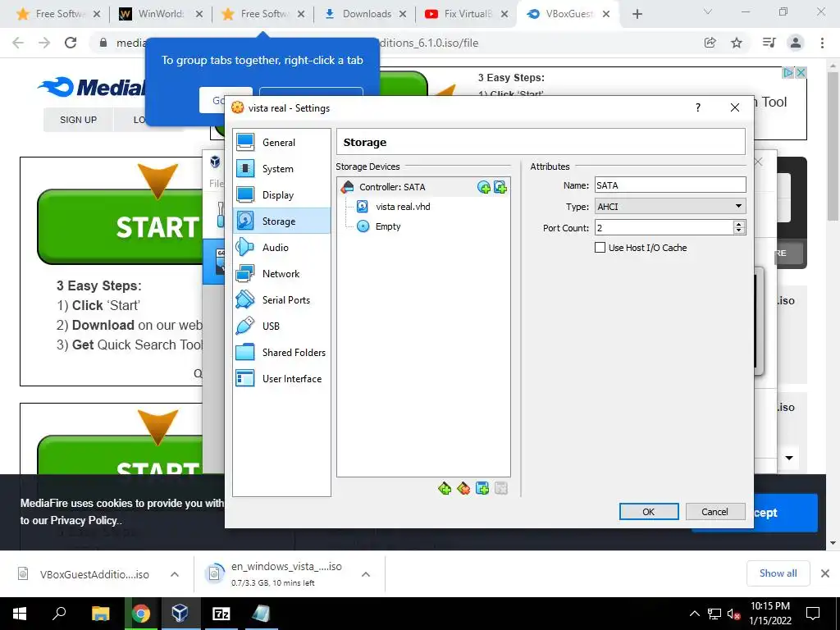840x630 pixels.
Task: Click the Port Count number field
Action: tap(664, 228)
